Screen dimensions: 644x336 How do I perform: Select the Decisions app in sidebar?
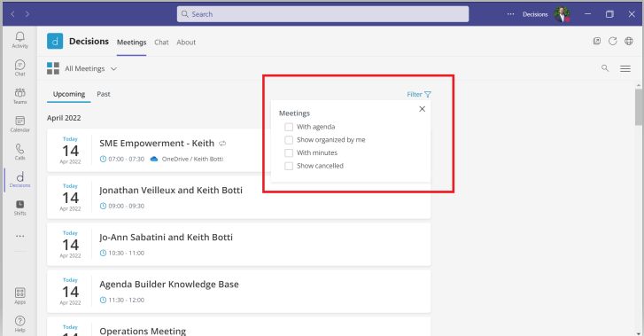[x=19, y=180]
